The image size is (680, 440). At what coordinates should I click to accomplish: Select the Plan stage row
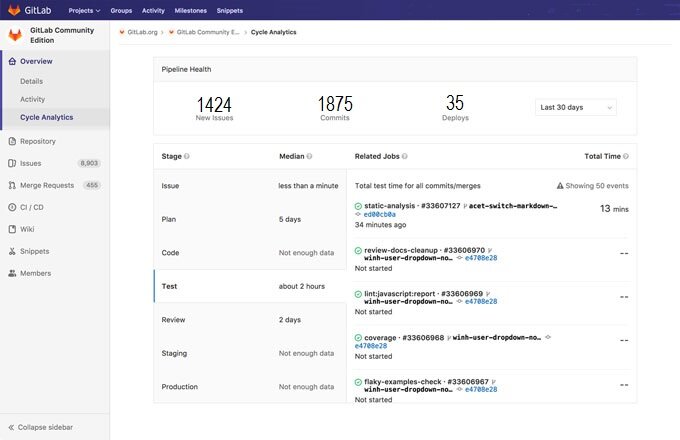pyautogui.click(x=250, y=219)
